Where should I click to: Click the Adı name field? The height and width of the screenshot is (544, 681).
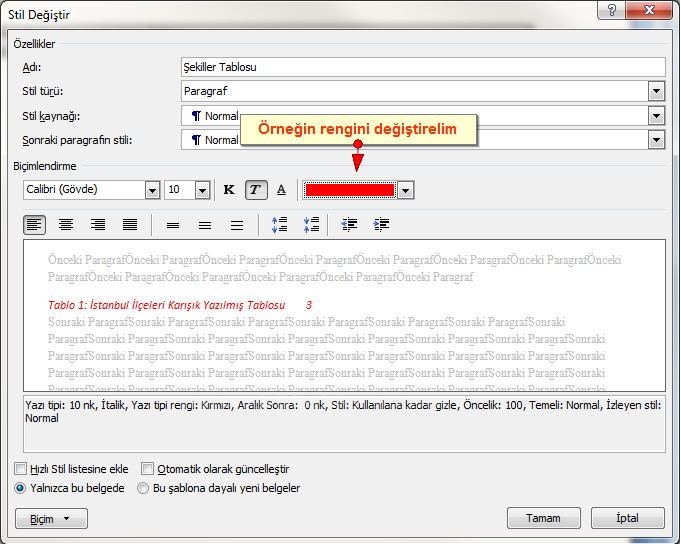click(x=423, y=67)
